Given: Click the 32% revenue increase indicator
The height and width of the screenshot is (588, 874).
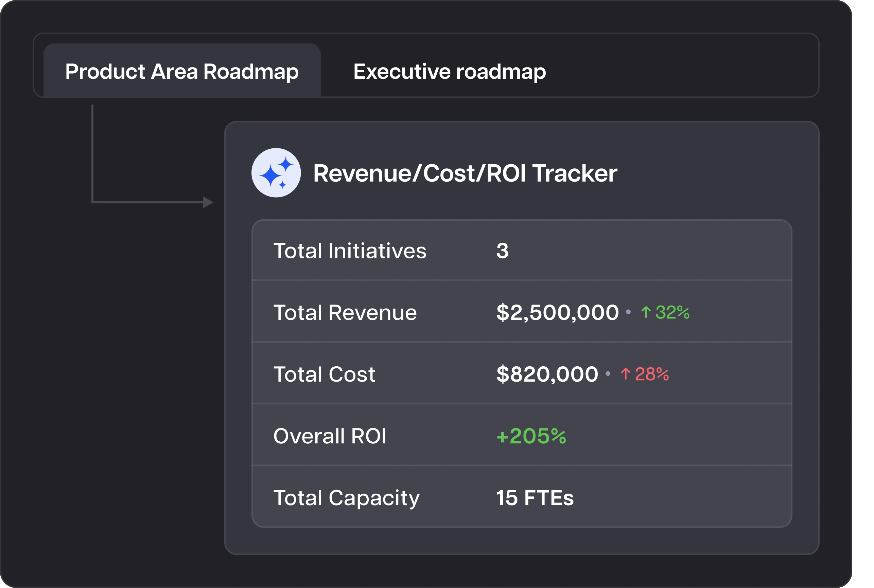Looking at the screenshot, I should pyautogui.click(x=672, y=312).
